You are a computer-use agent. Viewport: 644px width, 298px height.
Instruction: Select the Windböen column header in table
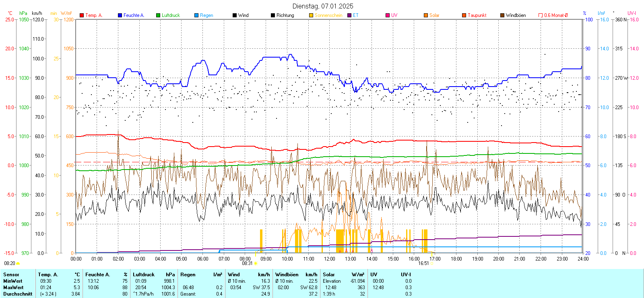(x=286, y=275)
